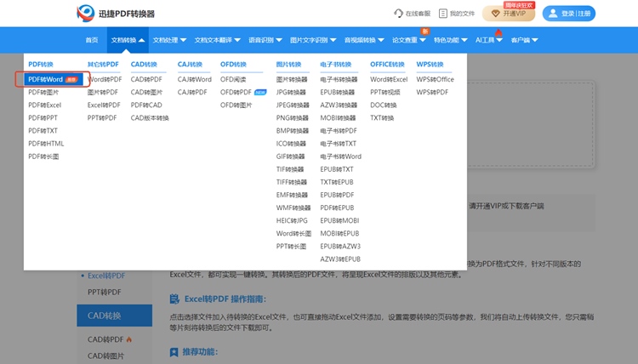Select ICO转换器 entry
Screen dimensions: 638x364
tap(291, 144)
